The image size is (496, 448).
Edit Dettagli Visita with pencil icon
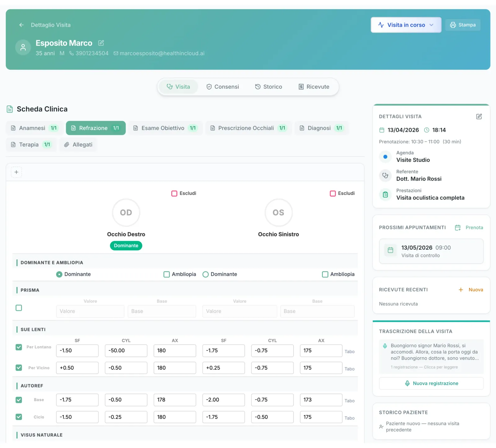[x=479, y=116]
